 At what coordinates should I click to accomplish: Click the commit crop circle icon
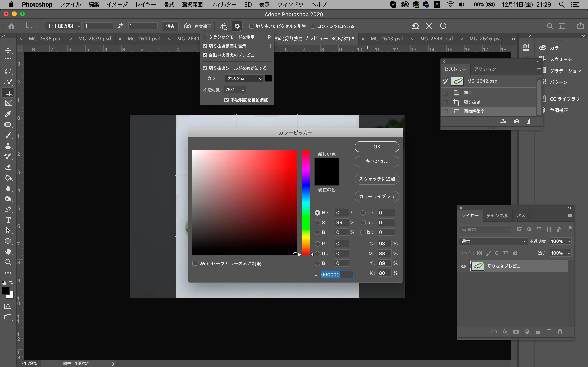(x=443, y=26)
